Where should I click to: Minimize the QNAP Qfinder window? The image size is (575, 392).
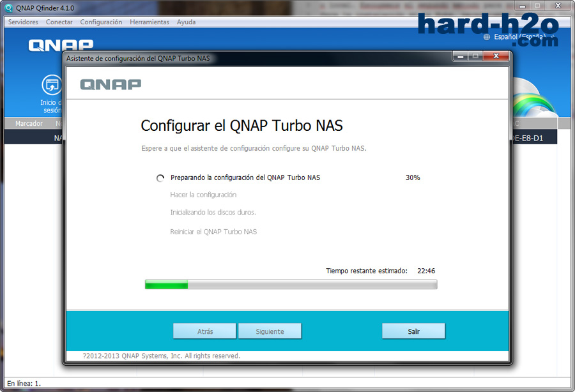point(523,6)
